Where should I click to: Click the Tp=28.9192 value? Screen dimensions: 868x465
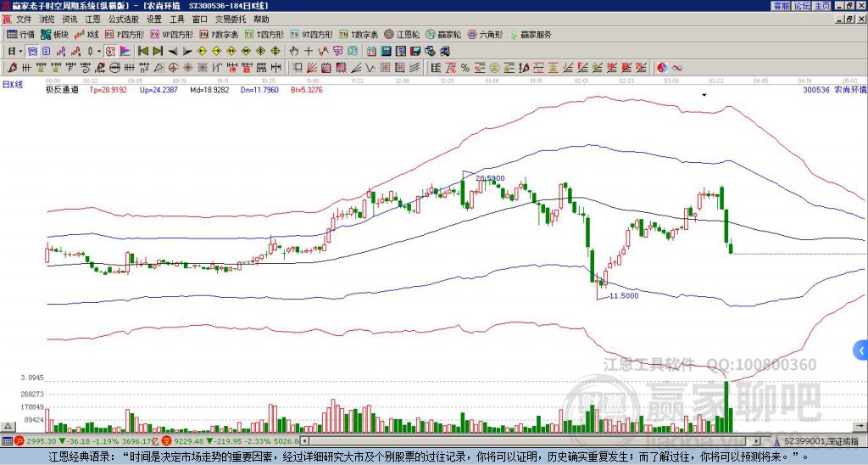108,90
